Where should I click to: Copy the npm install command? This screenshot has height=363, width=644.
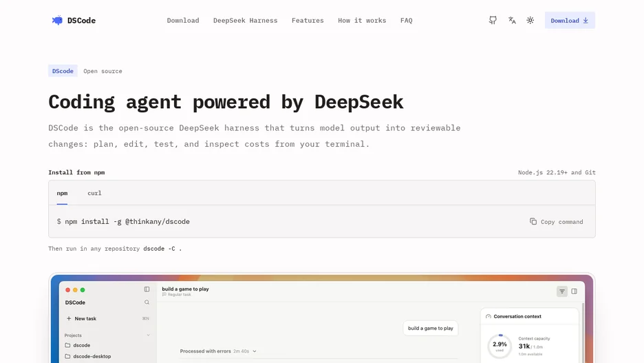click(556, 222)
